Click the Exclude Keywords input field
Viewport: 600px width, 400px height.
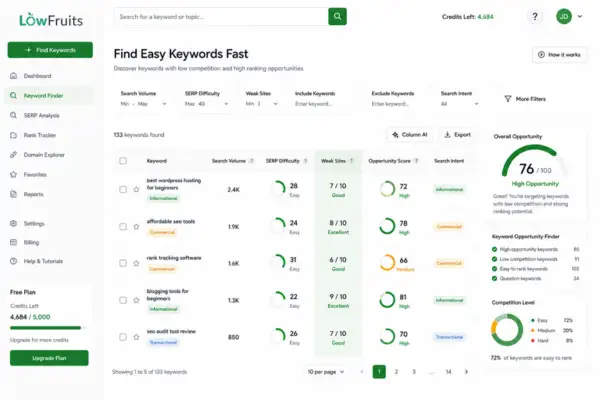click(398, 104)
